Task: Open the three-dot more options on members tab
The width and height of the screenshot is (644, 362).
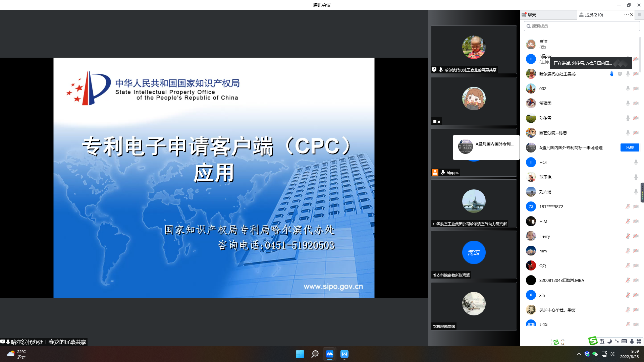Action: pos(626,15)
